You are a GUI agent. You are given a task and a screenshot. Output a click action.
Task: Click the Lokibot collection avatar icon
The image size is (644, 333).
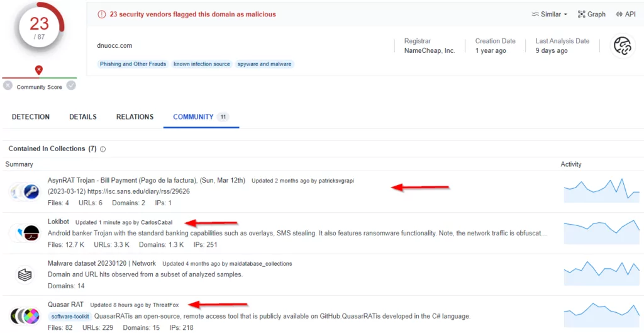pyautogui.click(x=25, y=233)
